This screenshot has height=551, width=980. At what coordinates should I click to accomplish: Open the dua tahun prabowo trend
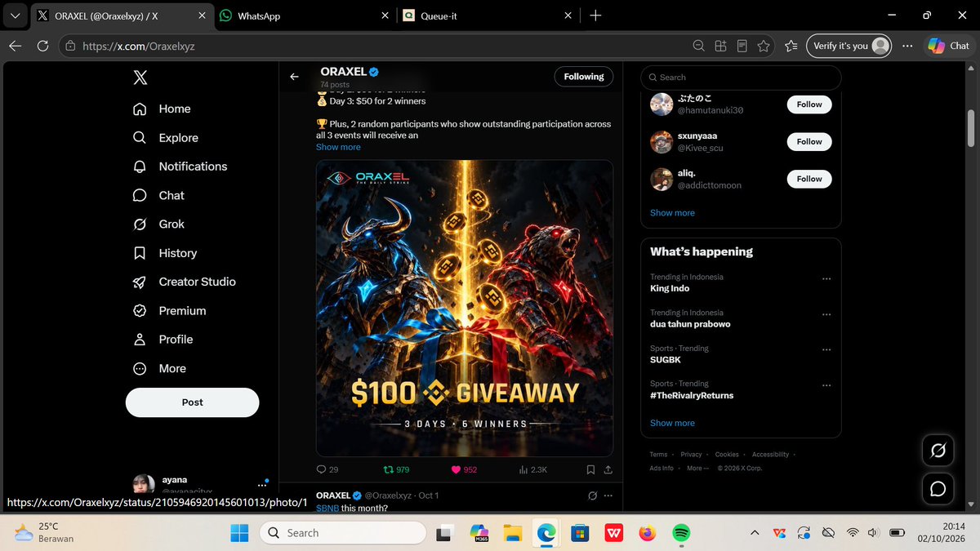coord(690,324)
